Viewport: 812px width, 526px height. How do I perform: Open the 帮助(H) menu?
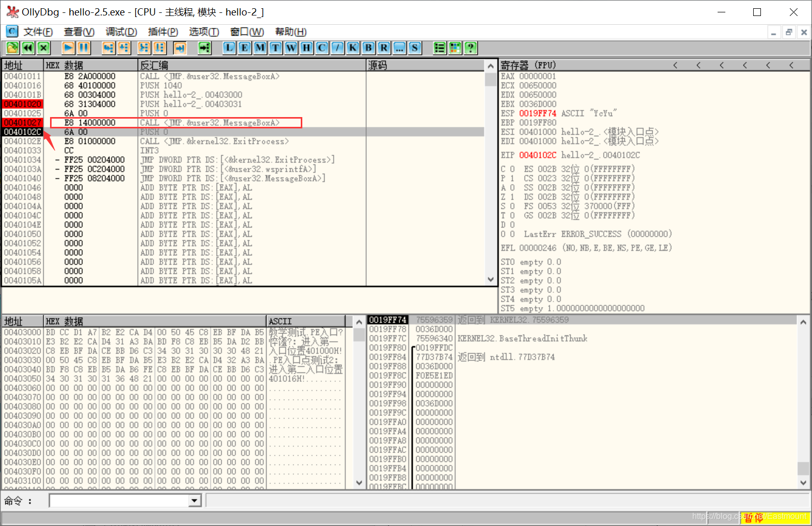[x=291, y=32]
